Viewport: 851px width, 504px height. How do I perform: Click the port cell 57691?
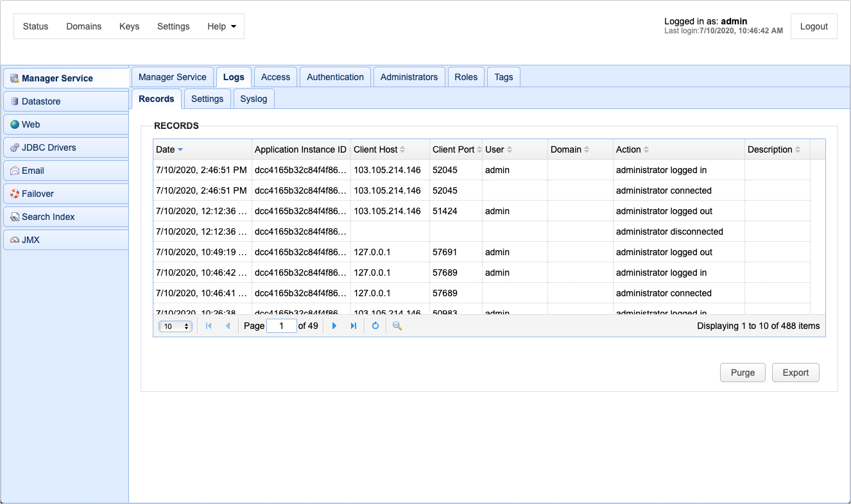pos(457,252)
